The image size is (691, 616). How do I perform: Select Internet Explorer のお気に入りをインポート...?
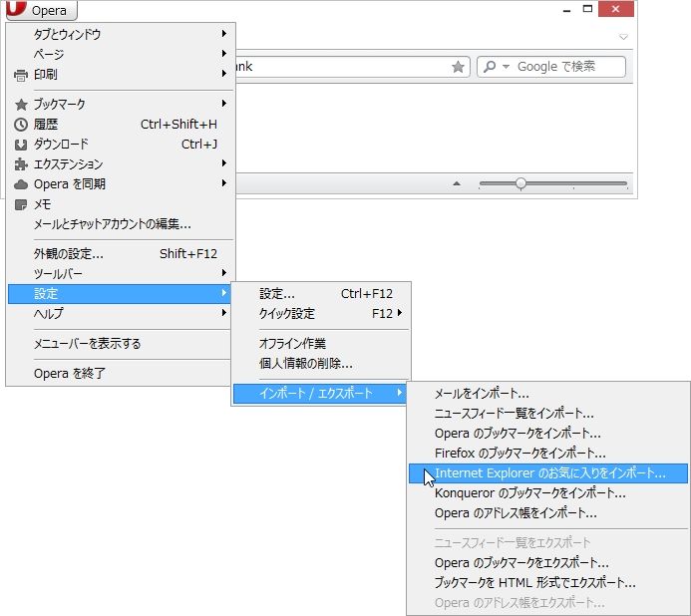click(x=548, y=473)
